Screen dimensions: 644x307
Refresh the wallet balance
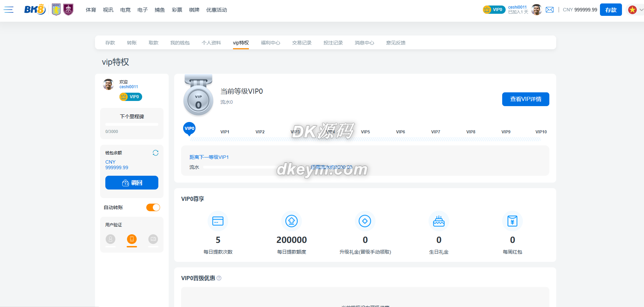156,153
